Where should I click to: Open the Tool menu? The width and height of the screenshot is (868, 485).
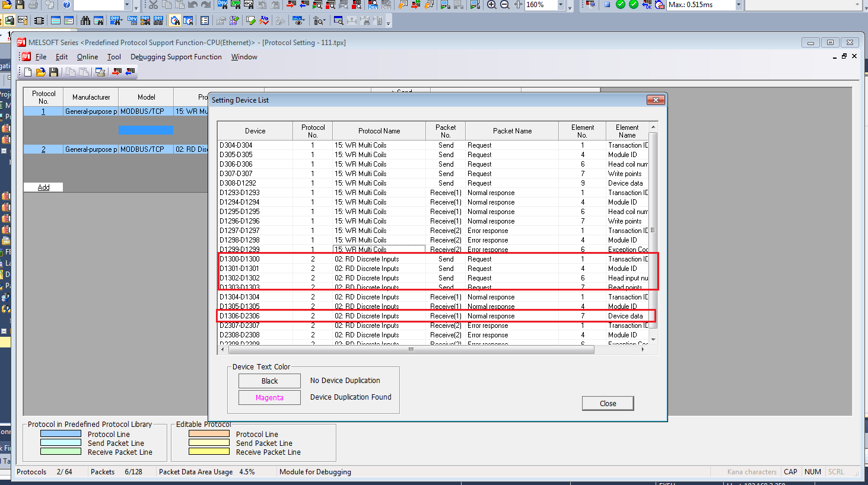tap(114, 57)
